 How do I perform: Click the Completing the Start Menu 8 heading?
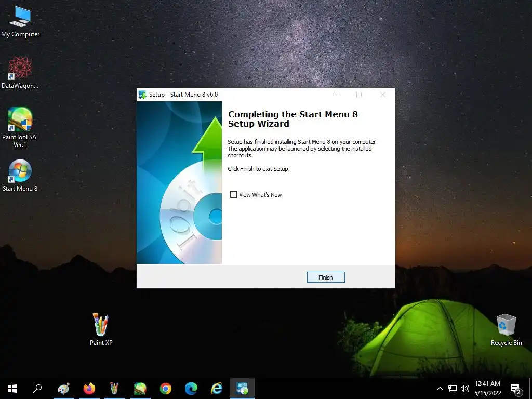(293, 119)
